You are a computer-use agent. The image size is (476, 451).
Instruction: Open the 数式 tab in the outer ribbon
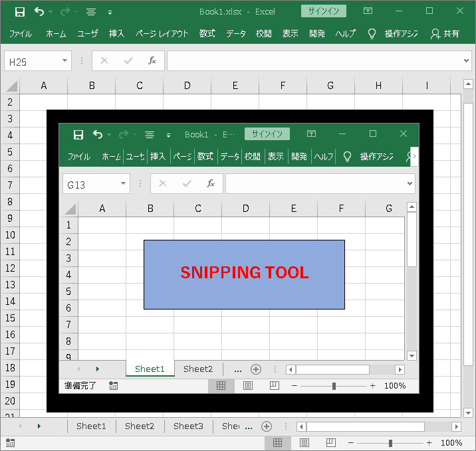tap(207, 33)
